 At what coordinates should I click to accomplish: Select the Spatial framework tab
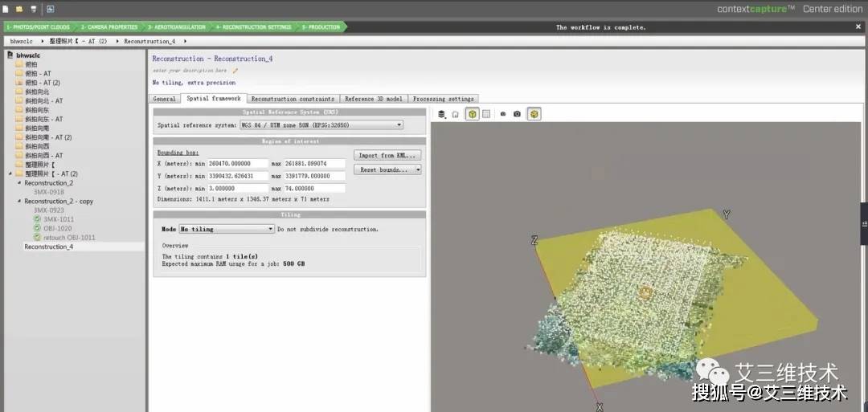214,99
